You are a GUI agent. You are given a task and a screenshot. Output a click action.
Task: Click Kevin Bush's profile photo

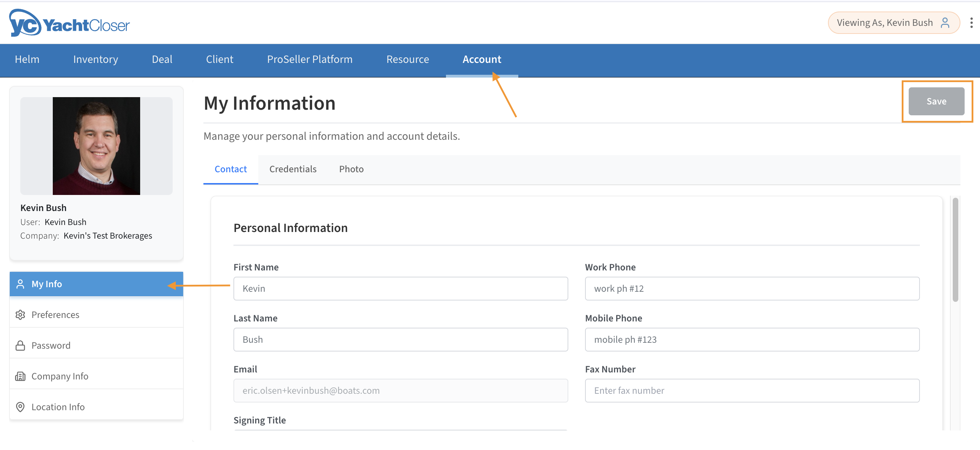(x=96, y=146)
